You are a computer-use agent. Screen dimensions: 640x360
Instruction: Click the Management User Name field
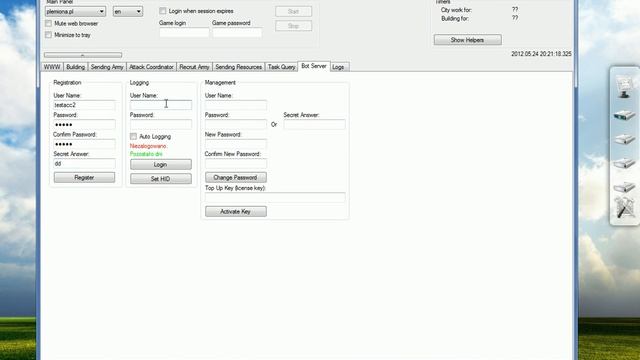236,105
